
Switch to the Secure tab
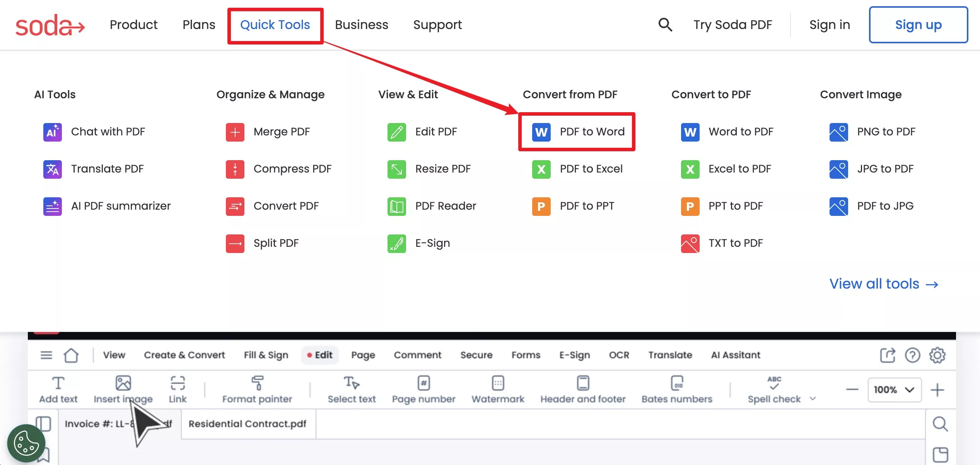(x=476, y=355)
